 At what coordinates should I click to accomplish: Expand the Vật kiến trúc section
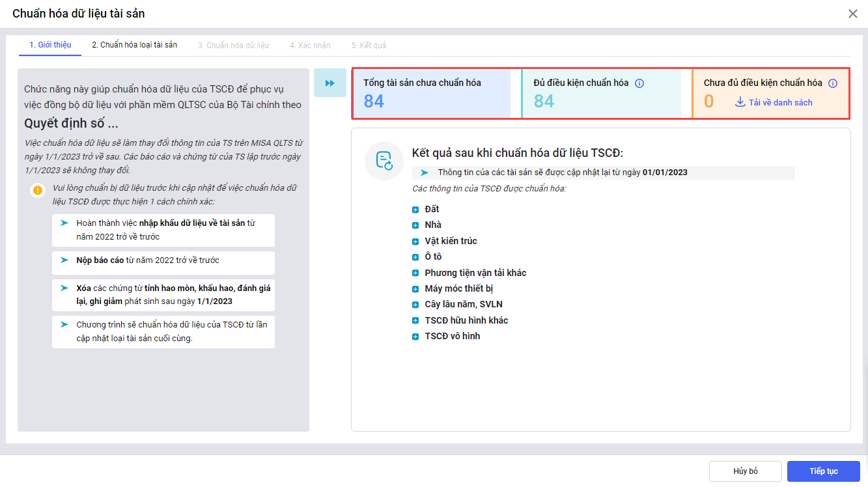(x=415, y=242)
